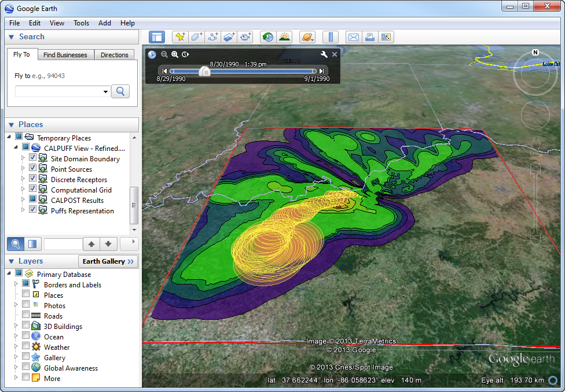Click the Places search text field
This screenshot has width=565, height=392.
[63, 244]
